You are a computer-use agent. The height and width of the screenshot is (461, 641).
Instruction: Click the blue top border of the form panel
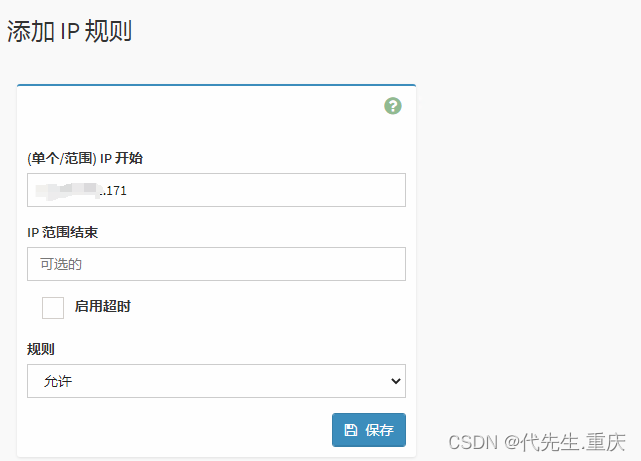[216, 86]
